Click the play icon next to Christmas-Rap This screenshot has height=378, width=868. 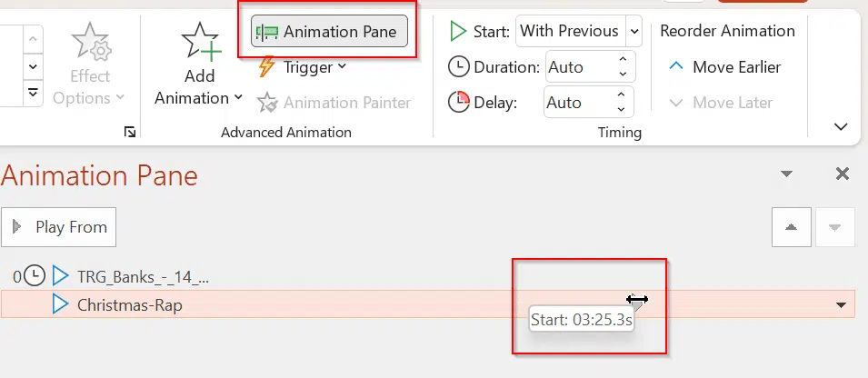click(x=60, y=304)
